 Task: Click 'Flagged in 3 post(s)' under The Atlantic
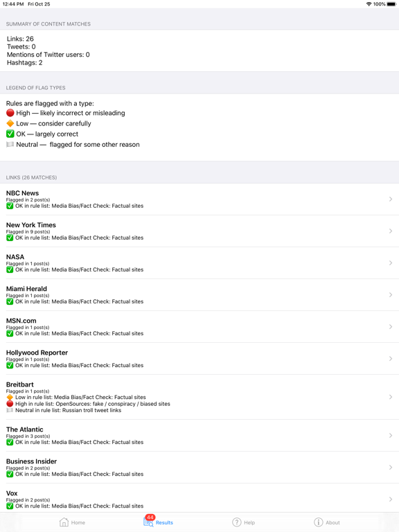(x=28, y=436)
